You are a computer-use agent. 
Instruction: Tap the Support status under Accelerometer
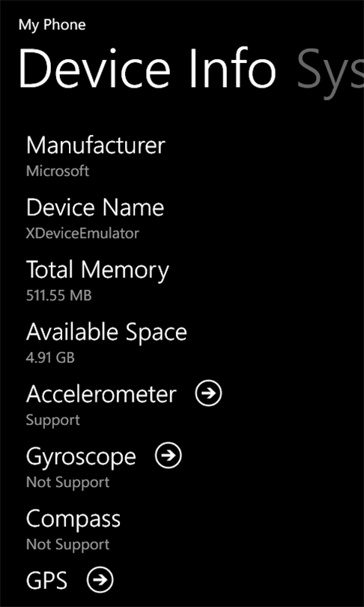click(x=53, y=421)
